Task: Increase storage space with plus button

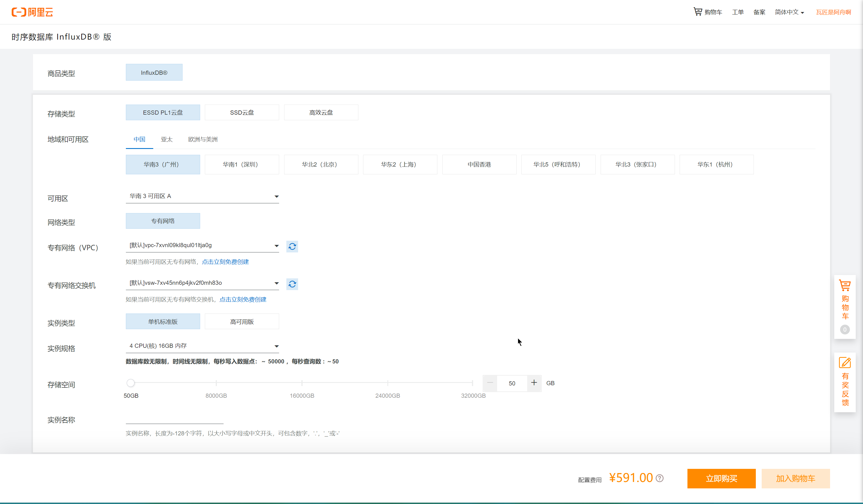Action: [x=534, y=383]
